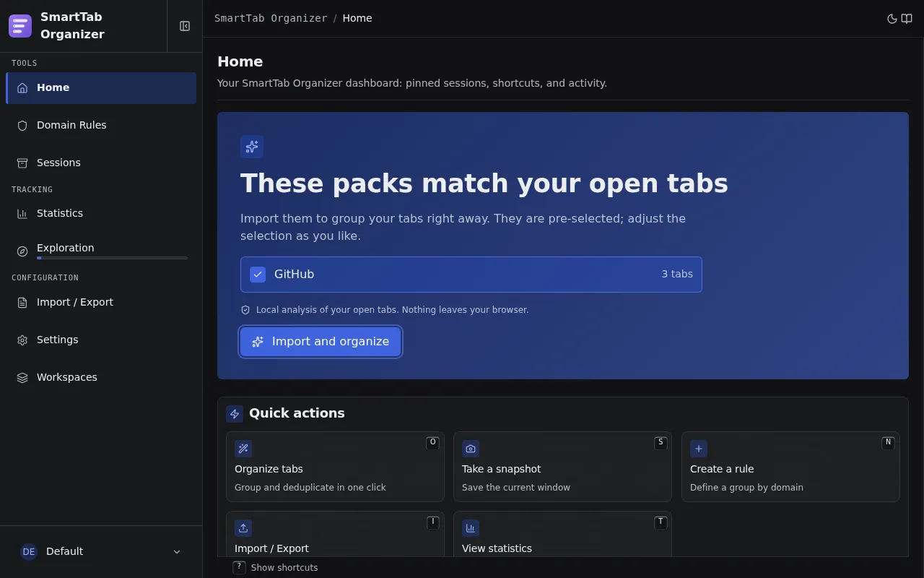This screenshot has width=924, height=578.
Task: Click the GitHub pack row
Action: pyautogui.click(x=471, y=275)
